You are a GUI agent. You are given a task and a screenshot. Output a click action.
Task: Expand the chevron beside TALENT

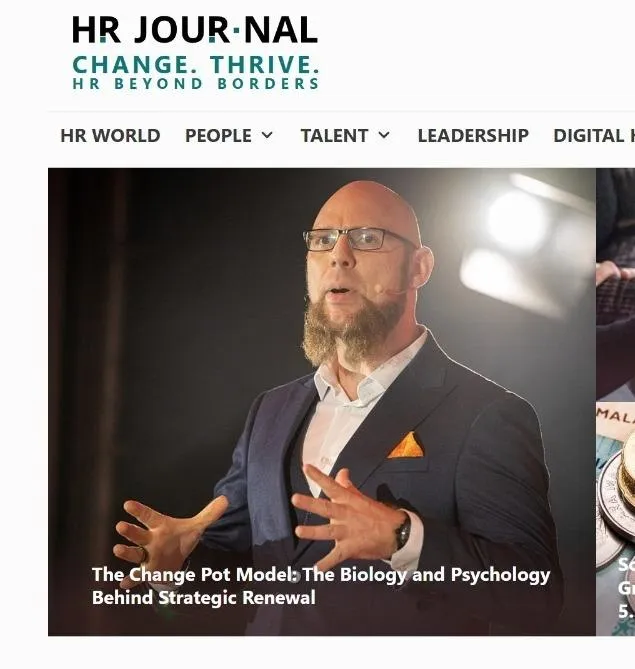tap(384, 135)
